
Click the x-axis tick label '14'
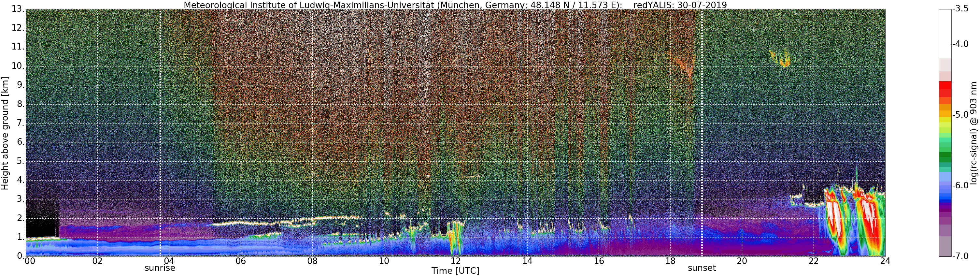[x=527, y=261]
